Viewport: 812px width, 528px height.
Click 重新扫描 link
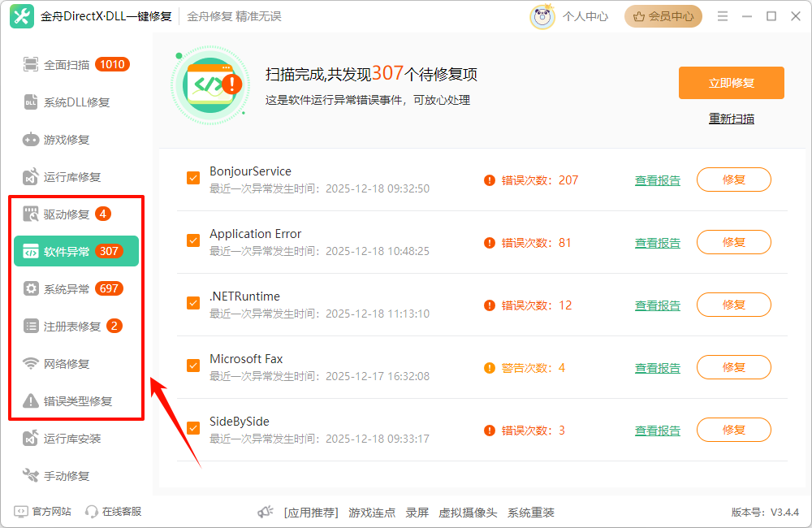731,119
